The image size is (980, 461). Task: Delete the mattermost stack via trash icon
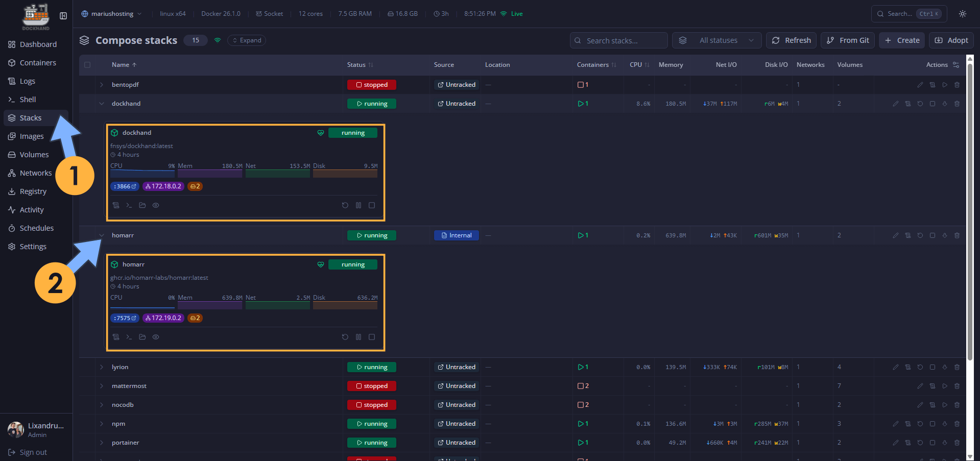coord(957,386)
